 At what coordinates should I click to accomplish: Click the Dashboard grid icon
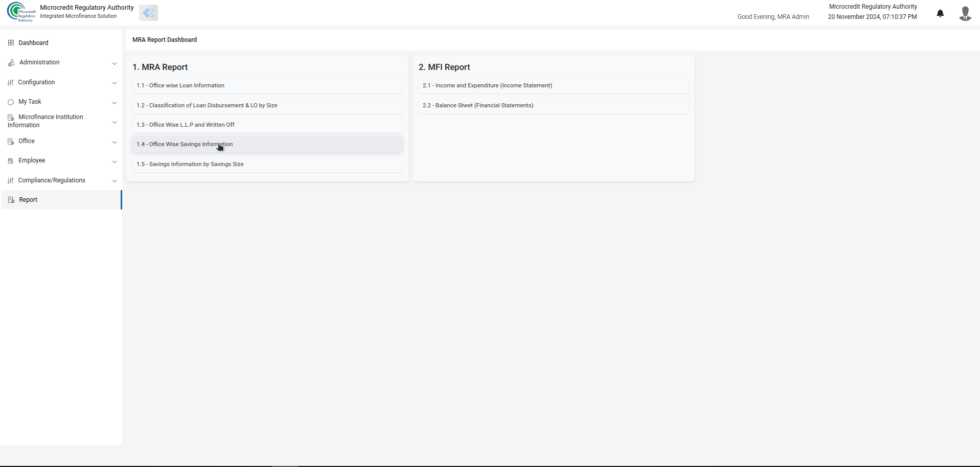(x=11, y=43)
